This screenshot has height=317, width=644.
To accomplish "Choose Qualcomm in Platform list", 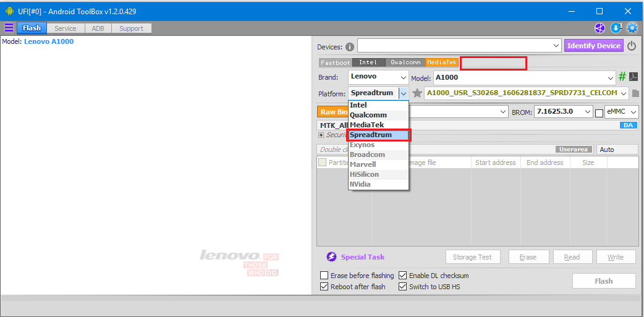I will [x=378, y=115].
